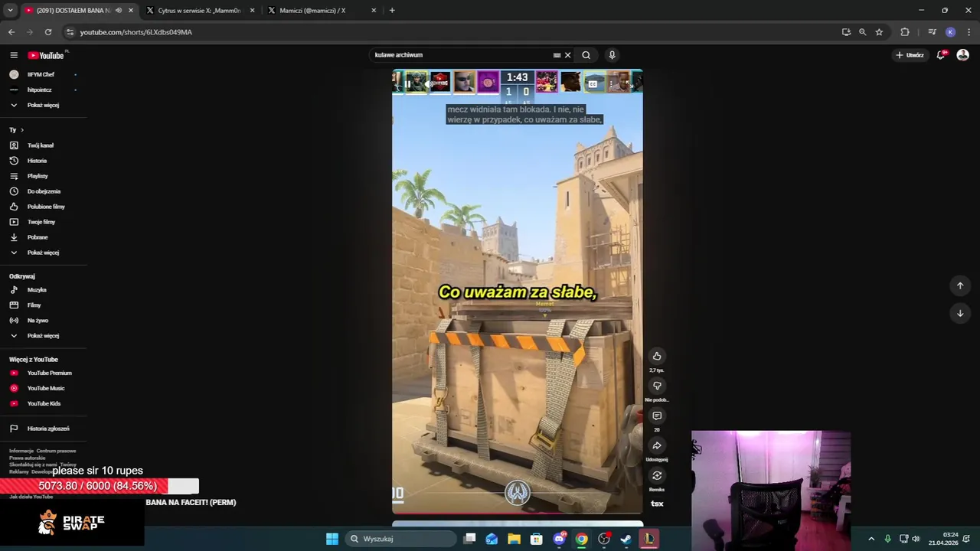980x551 pixels.
Task: Close the Cytrus w serwisie X tab
Action: click(252, 11)
